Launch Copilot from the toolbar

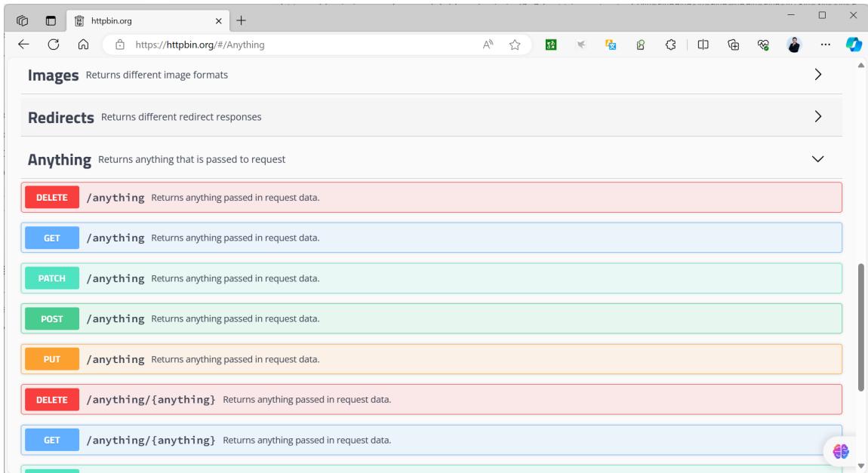click(854, 45)
